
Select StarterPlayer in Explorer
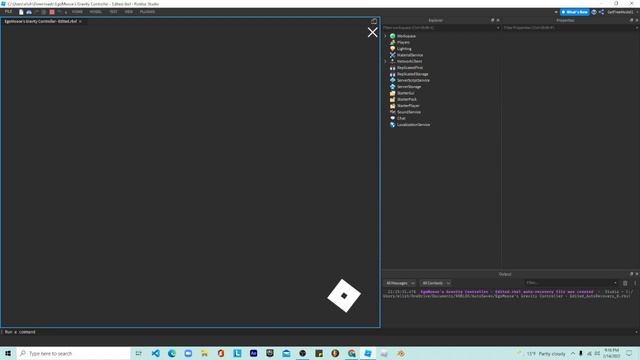(x=408, y=106)
